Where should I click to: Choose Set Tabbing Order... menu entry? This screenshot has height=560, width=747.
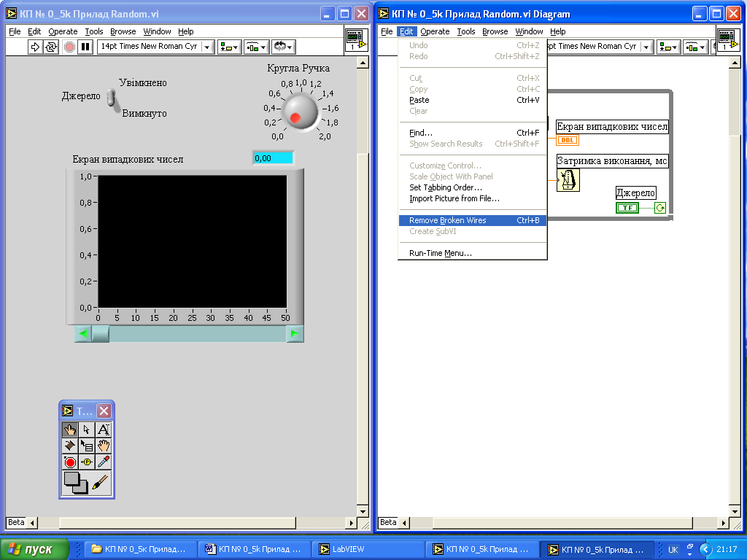[x=472, y=187]
